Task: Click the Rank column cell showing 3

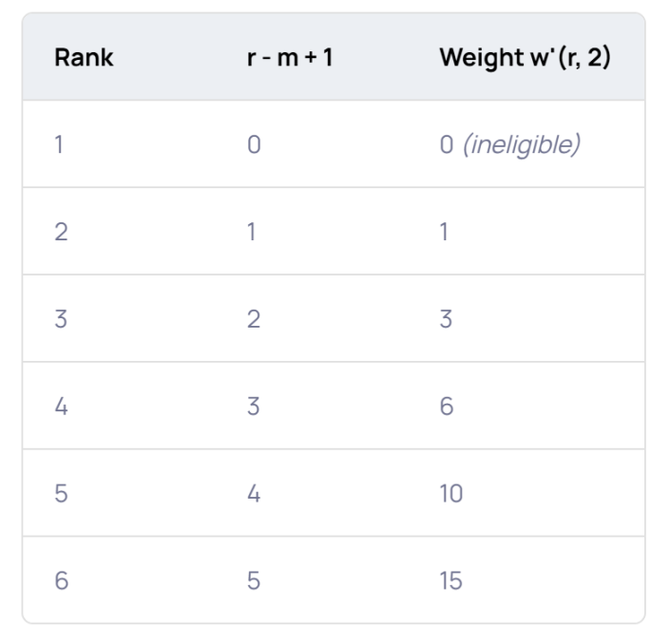Action: [x=61, y=320]
